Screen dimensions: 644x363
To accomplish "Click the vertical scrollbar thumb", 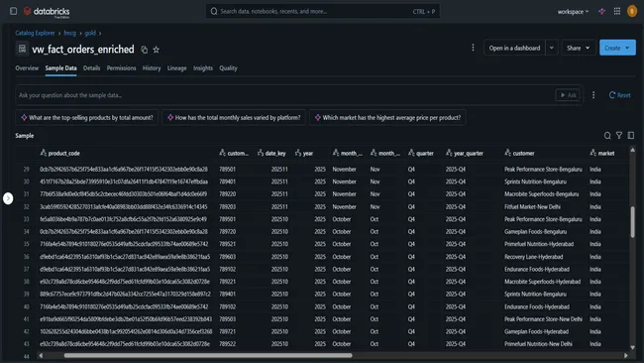I will [x=632, y=222].
